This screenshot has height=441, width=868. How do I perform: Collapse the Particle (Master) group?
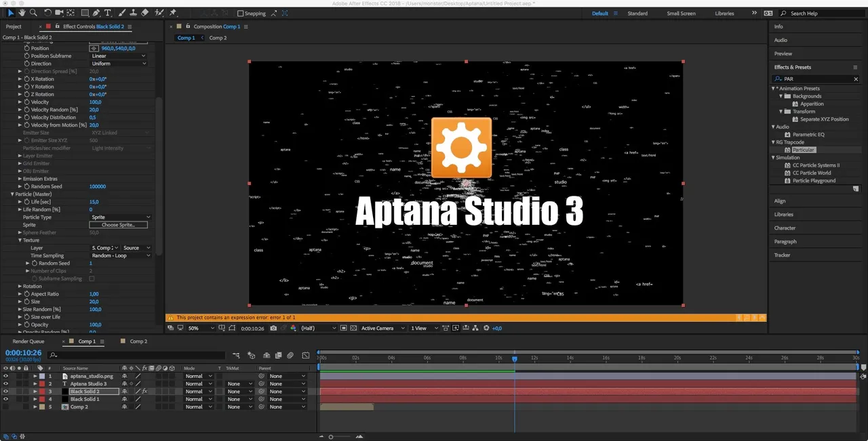[12, 194]
